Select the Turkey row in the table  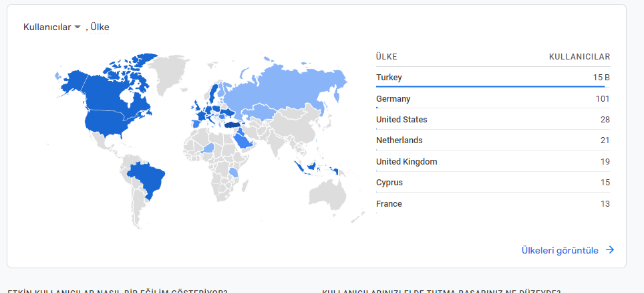[493, 78]
